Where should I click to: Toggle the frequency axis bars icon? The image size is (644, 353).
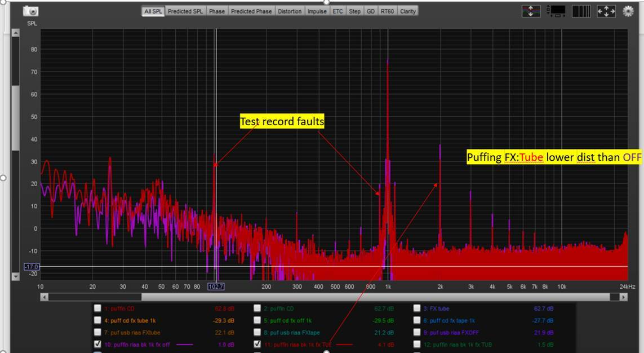pos(581,11)
